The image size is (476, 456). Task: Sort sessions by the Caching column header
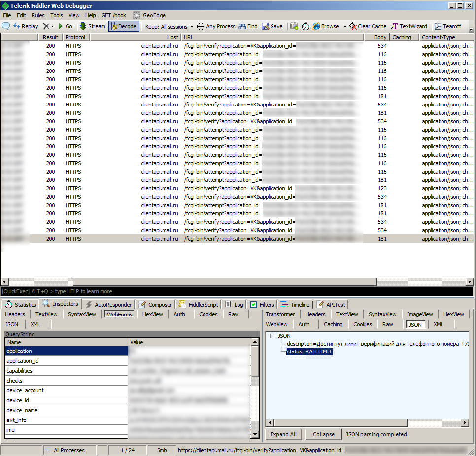[x=404, y=37]
